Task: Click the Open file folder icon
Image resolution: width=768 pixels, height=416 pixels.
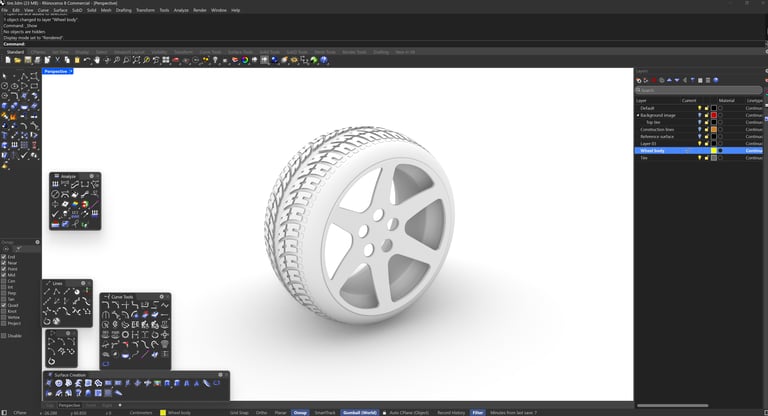Action: (17, 60)
